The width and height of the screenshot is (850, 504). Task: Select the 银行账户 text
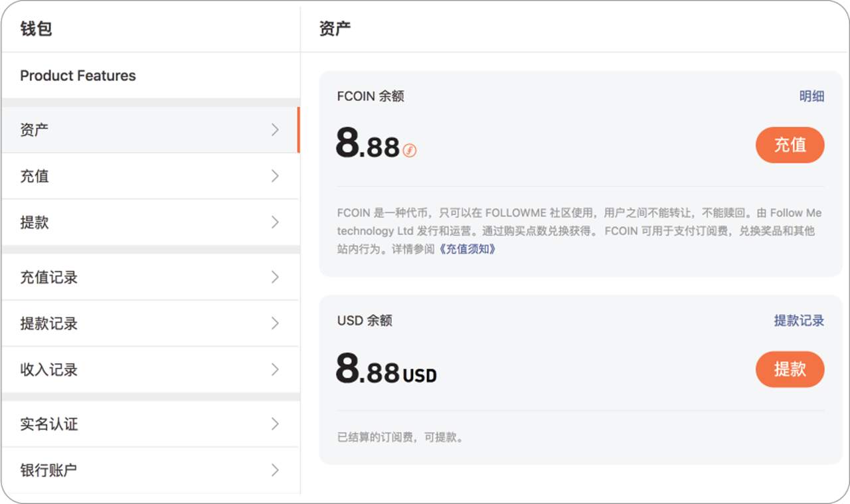48,470
